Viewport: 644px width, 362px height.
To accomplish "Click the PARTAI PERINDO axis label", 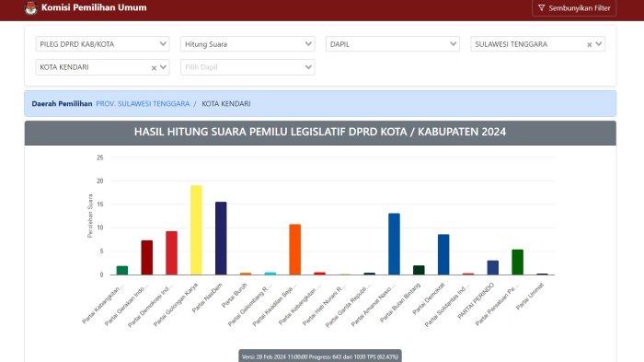I will coord(476,300).
